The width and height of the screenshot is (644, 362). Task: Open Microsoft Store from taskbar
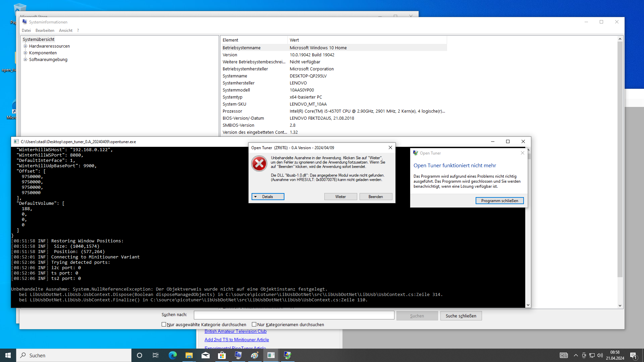[x=222, y=355]
